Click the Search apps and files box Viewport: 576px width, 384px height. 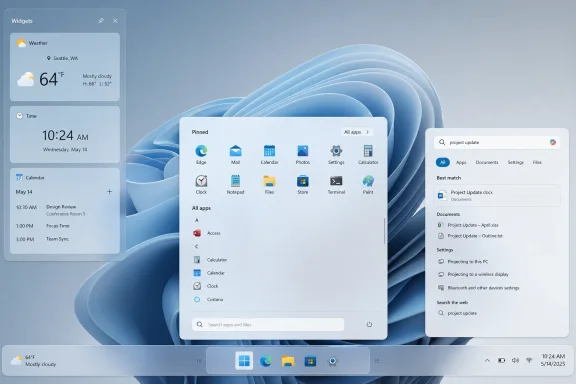click(268, 324)
